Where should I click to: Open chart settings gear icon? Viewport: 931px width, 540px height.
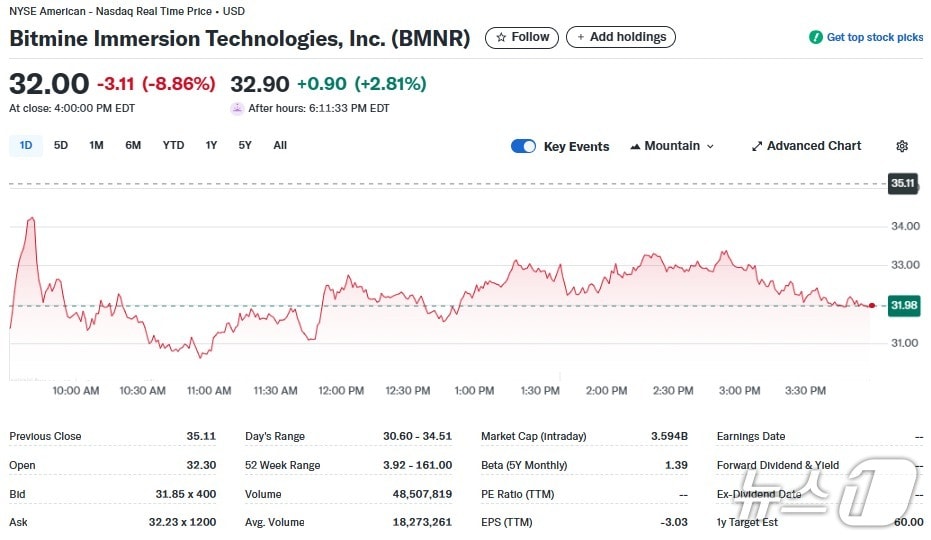902,146
